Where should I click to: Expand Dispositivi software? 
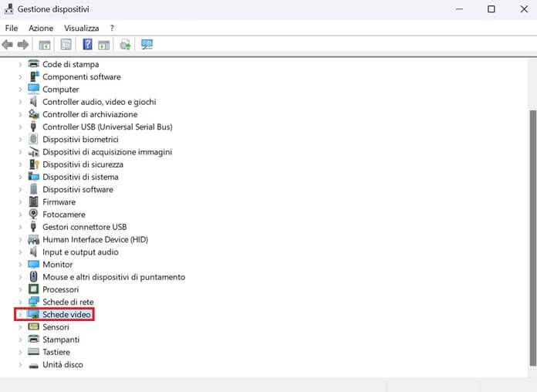20,189
